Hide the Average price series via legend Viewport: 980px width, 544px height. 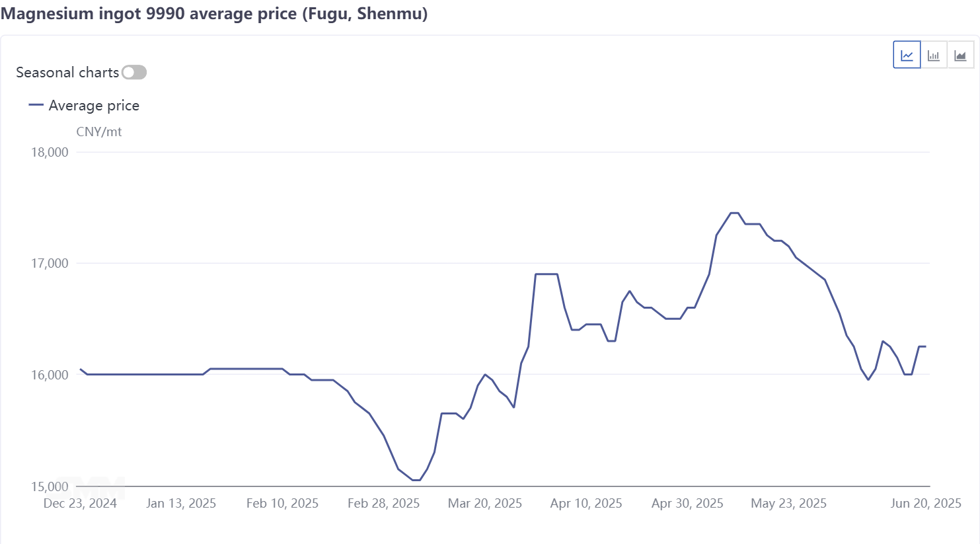pyautogui.click(x=94, y=105)
